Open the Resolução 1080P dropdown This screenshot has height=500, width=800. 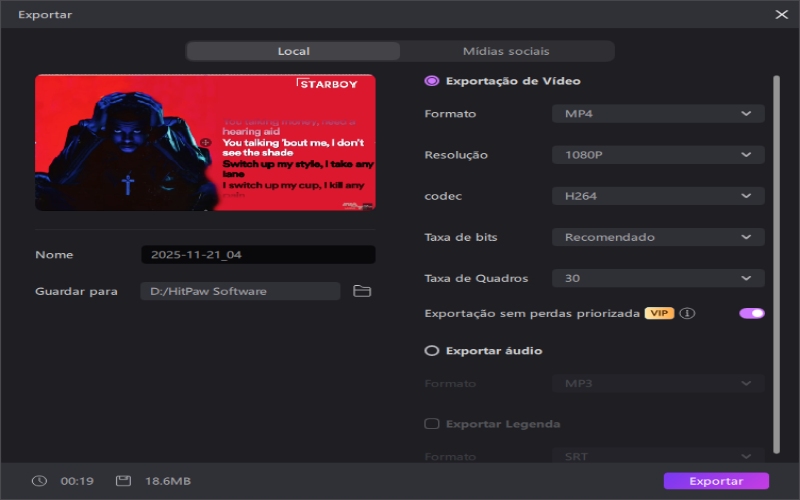(658, 155)
